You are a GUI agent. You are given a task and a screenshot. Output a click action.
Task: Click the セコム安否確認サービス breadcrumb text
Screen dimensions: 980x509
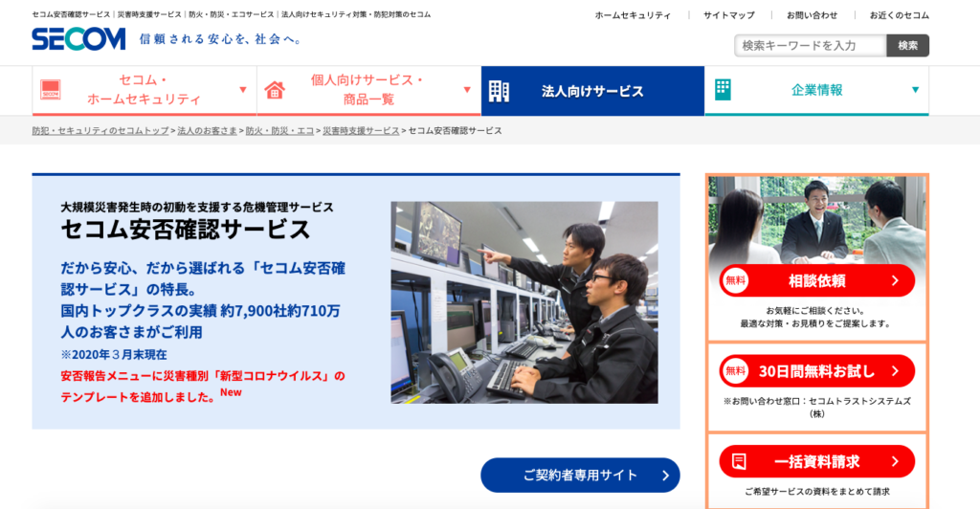coord(455,130)
